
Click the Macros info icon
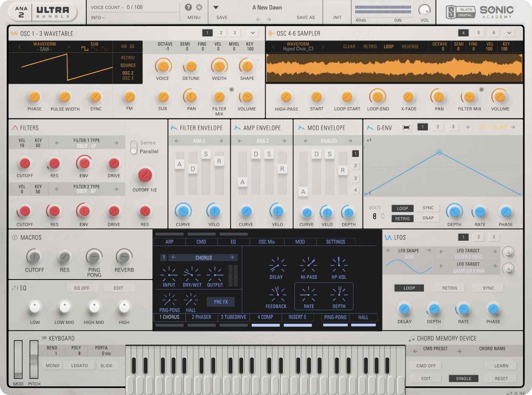15,237
